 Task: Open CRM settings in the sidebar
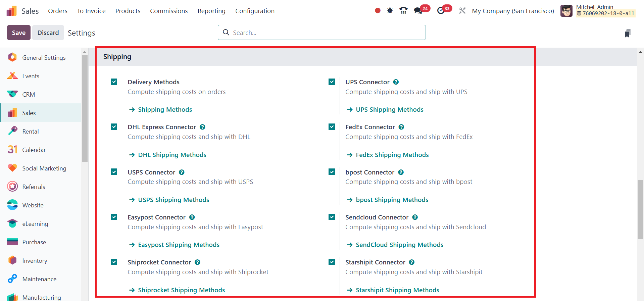[x=41, y=94]
